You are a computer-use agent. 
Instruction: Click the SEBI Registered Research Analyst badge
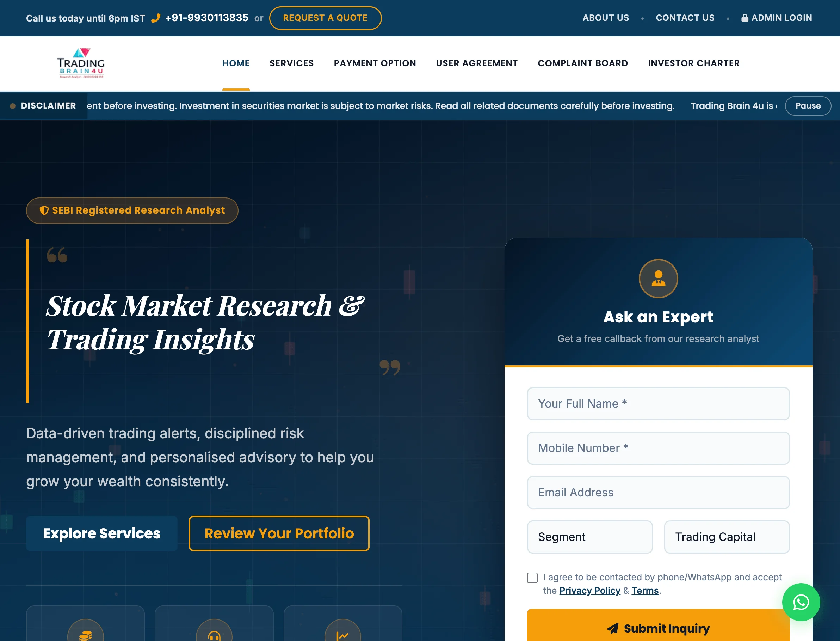(132, 210)
